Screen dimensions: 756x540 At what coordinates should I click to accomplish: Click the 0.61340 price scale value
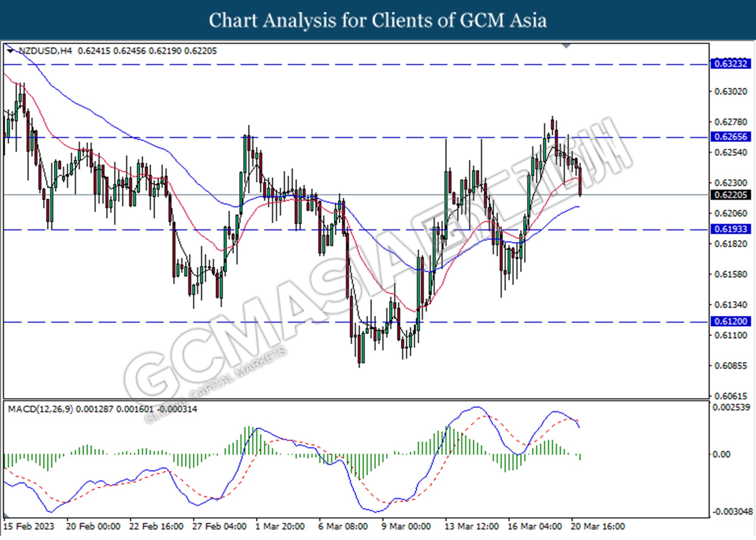tap(731, 304)
